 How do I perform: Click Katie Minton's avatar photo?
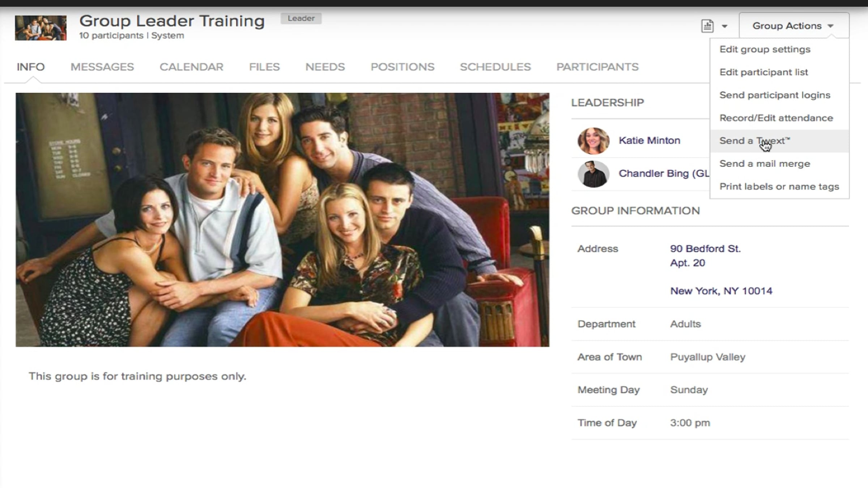pyautogui.click(x=593, y=141)
